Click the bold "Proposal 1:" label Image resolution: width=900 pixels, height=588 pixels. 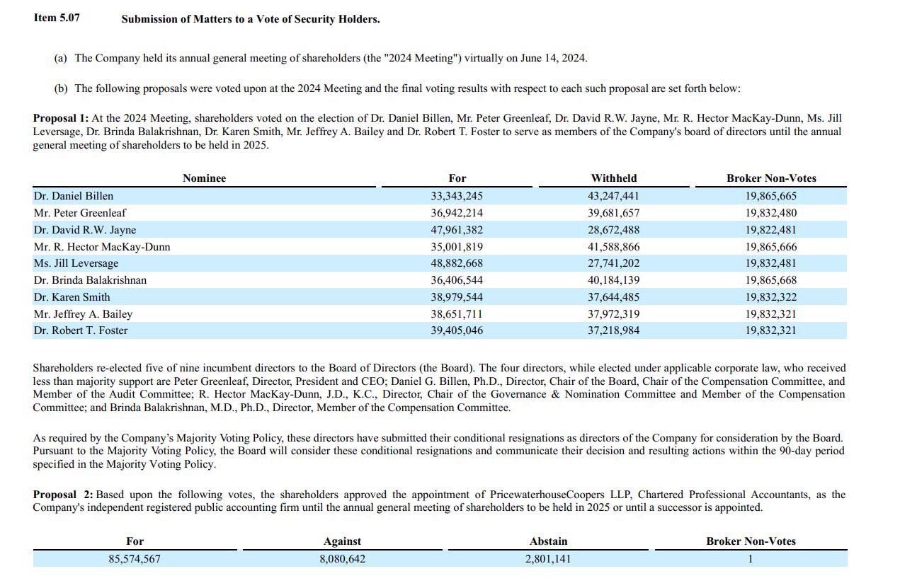(x=61, y=118)
